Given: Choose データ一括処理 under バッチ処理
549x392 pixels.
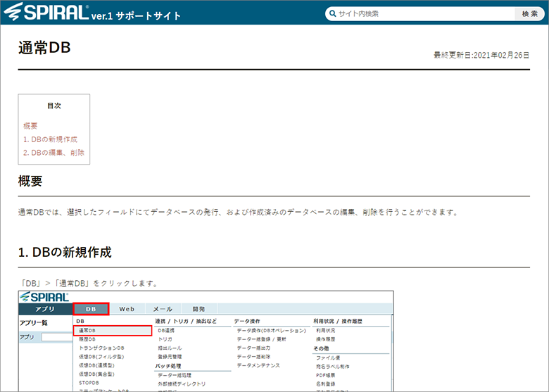Looking at the screenshot, I should point(175,375).
